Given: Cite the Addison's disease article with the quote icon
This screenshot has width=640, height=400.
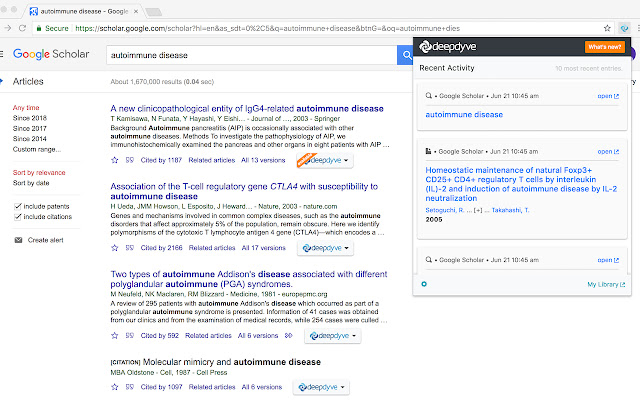Looking at the screenshot, I should 129,336.
